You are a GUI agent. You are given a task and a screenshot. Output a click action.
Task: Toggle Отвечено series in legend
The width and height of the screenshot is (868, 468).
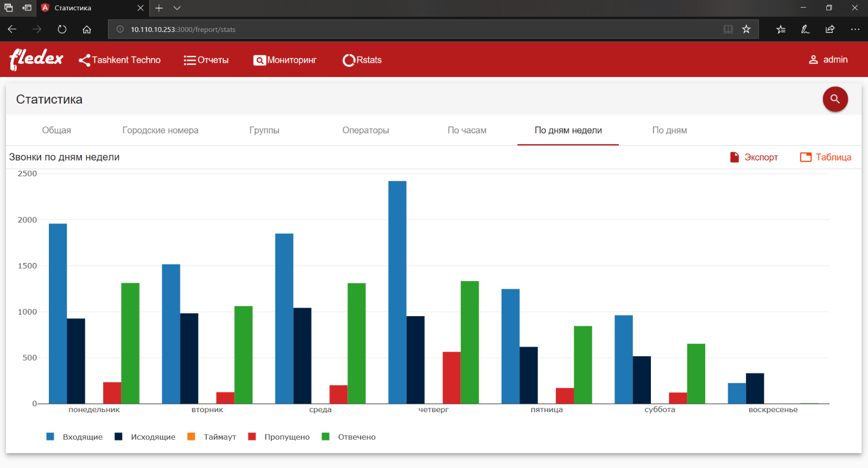pyautogui.click(x=349, y=437)
